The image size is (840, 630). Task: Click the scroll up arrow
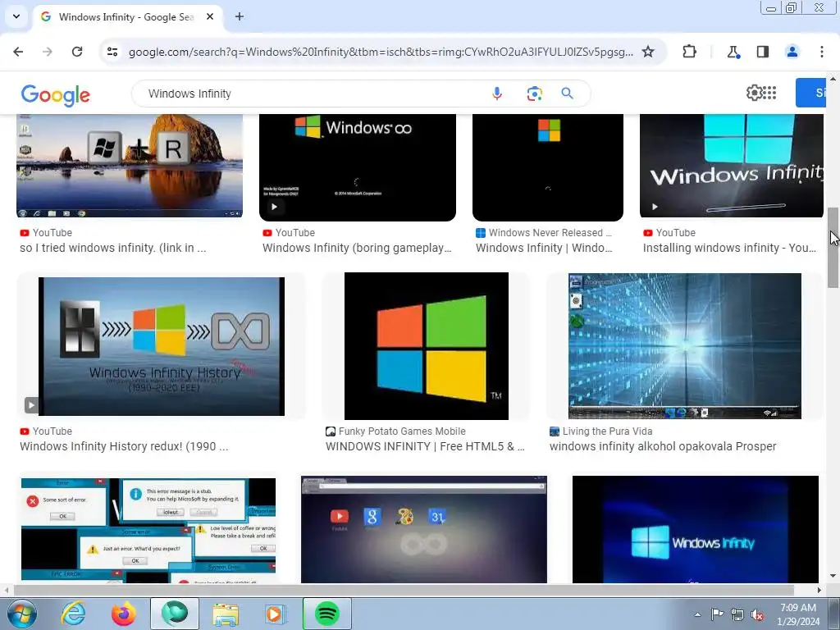coord(833,79)
